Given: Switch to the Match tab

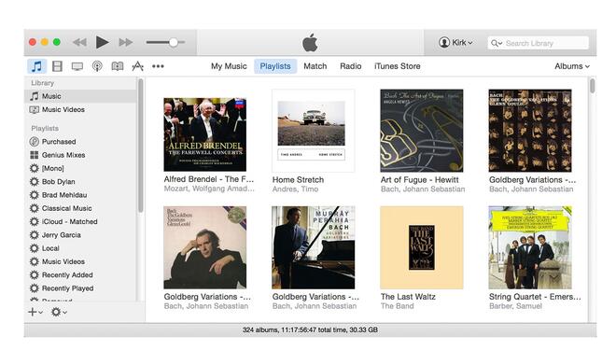Looking at the screenshot, I should point(315,66).
